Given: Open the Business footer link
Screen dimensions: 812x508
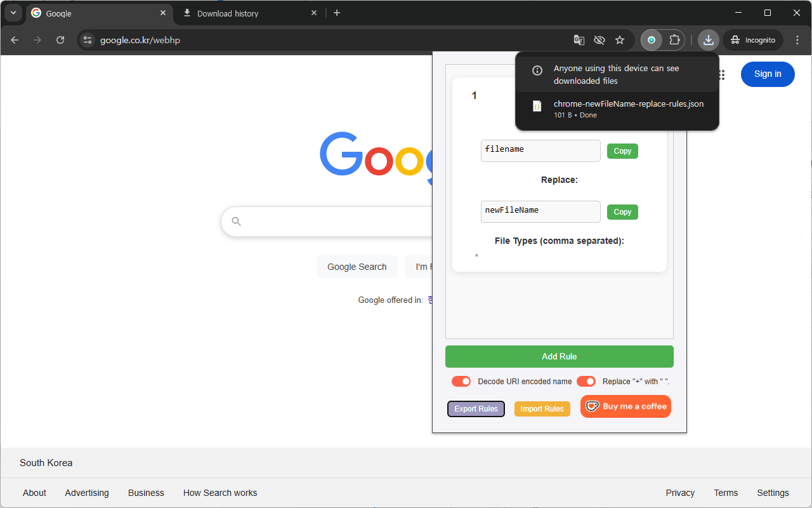Looking at the screenshot, I should click(x=146, y=493).
